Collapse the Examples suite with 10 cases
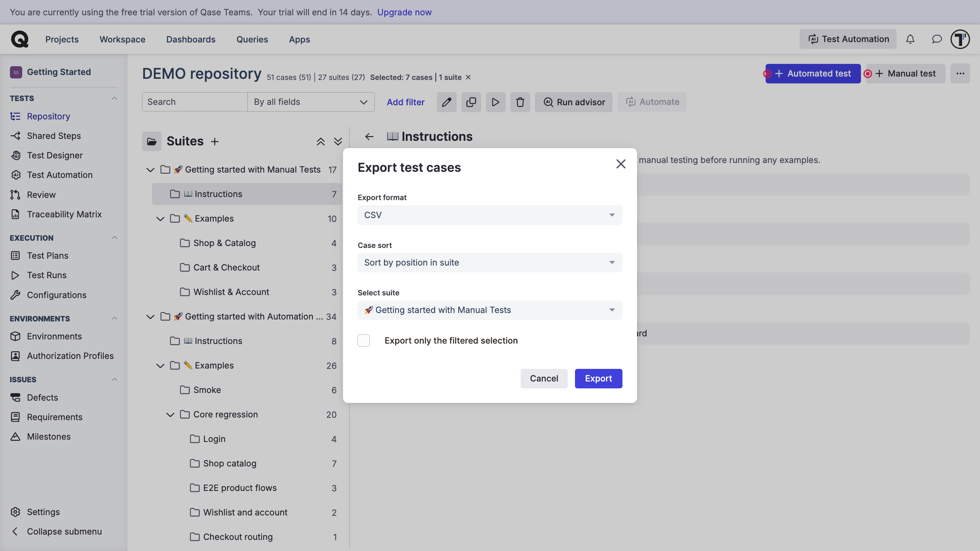Screen dimensions: 980x551 point(160,218)
